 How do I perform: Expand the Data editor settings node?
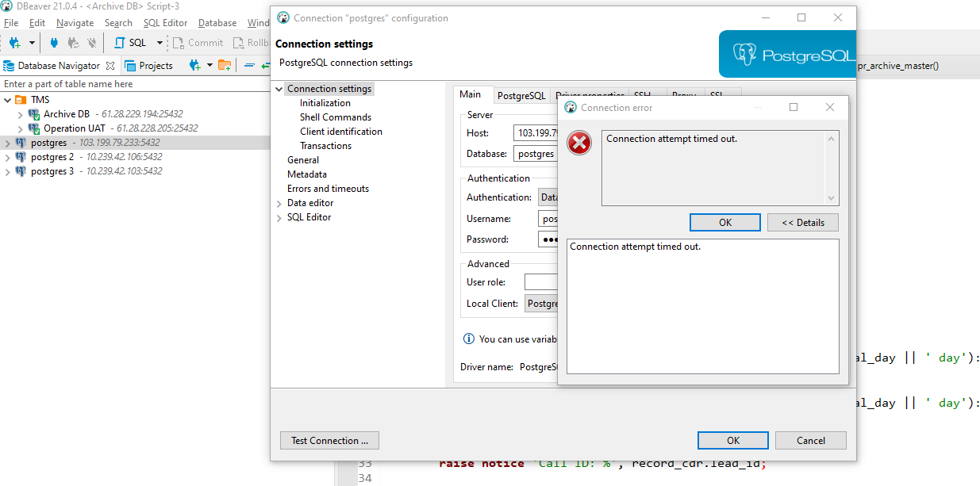click(279, 203)
